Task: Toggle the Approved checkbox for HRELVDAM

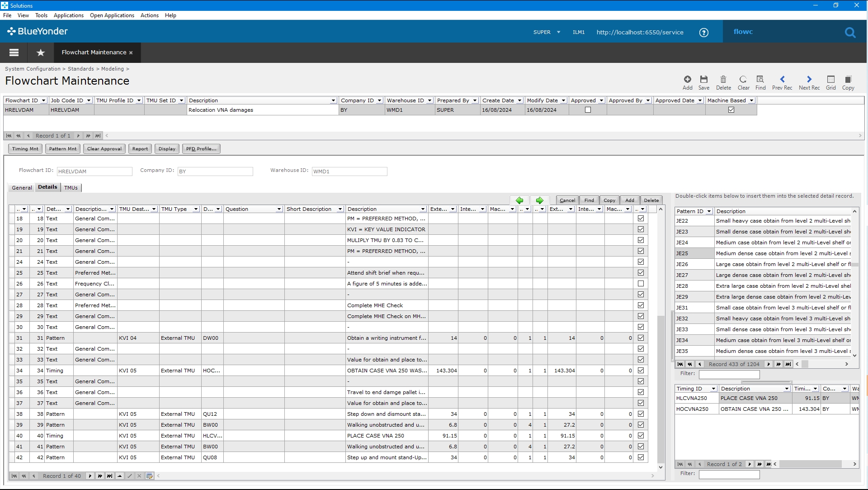Action: tap(588, 110)
